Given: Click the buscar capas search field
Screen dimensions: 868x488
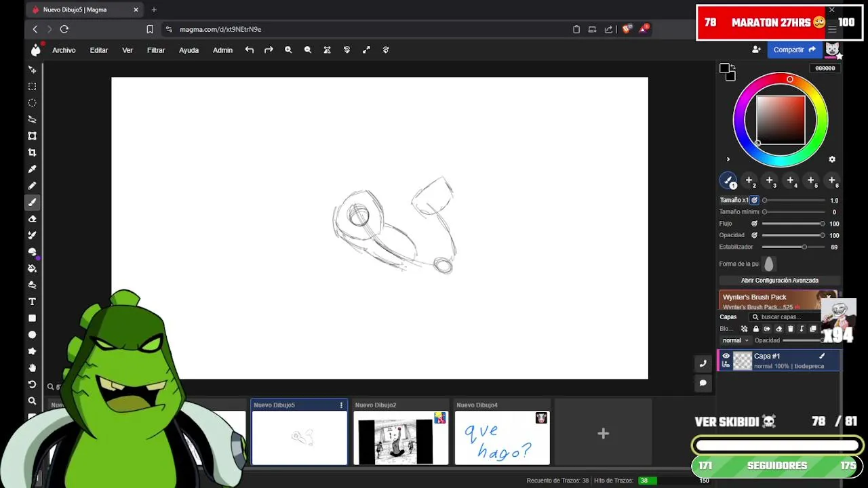Looking at the screenshot, I should click(785, 317).
